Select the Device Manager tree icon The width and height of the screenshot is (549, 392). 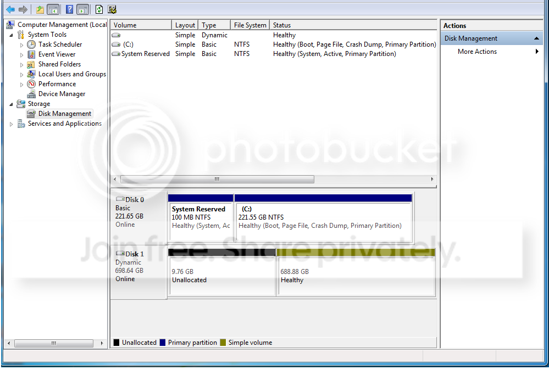31,94
